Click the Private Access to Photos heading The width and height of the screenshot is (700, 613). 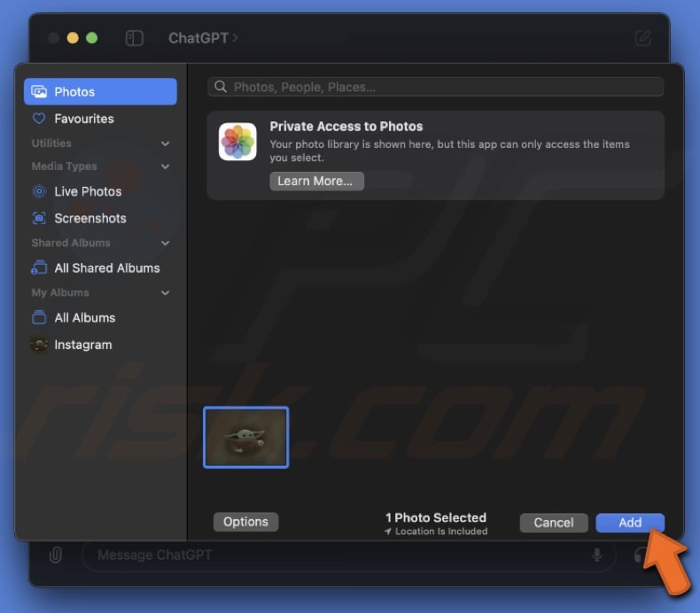coord(346,127)
